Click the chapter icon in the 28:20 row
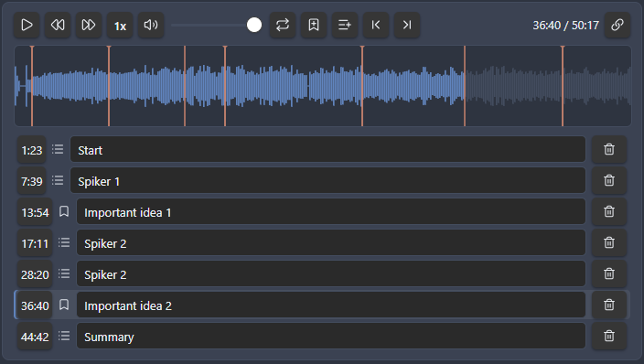 coord(64,273)
